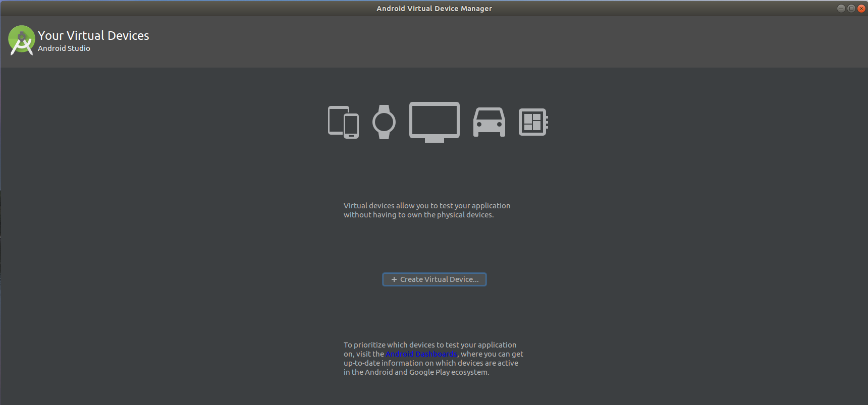Open the Android Dashboards link

click(x=421, y=354)
